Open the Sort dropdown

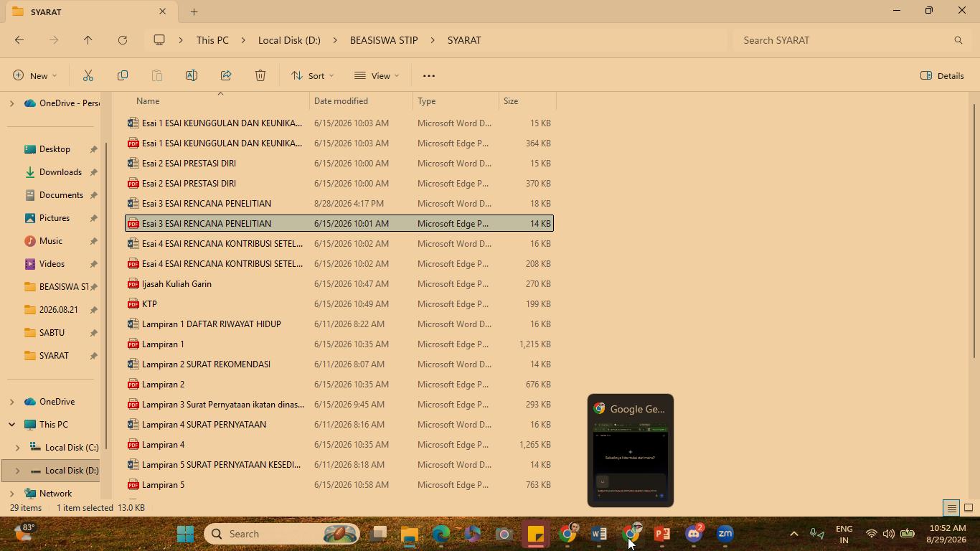(312, 75)
